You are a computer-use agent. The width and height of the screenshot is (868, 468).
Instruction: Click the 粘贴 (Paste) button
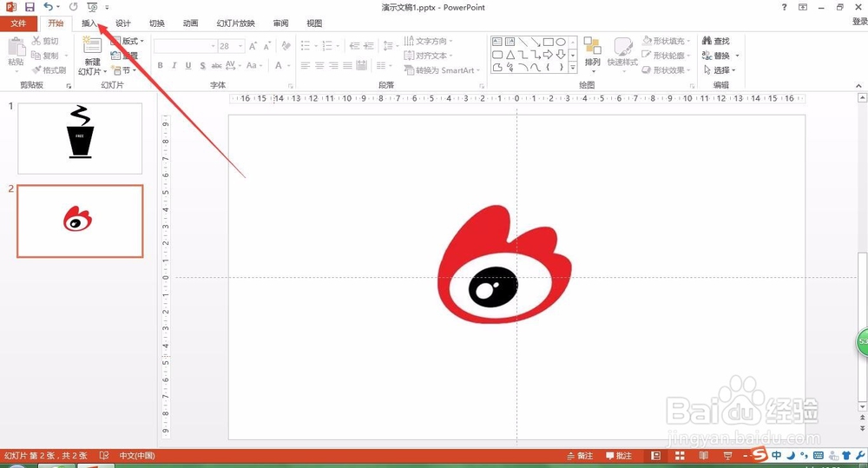(16, 53)
